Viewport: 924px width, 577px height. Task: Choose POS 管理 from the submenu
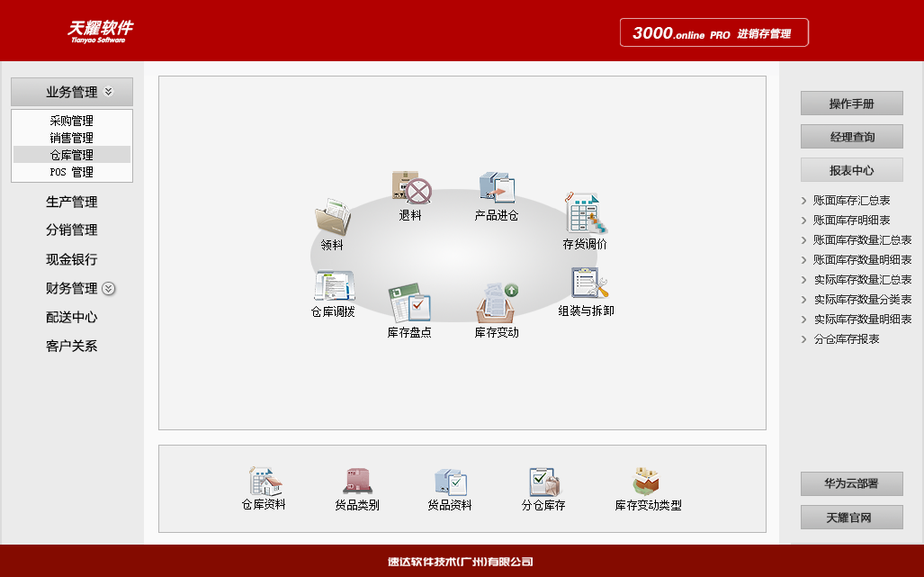click(x=72, y=172)
